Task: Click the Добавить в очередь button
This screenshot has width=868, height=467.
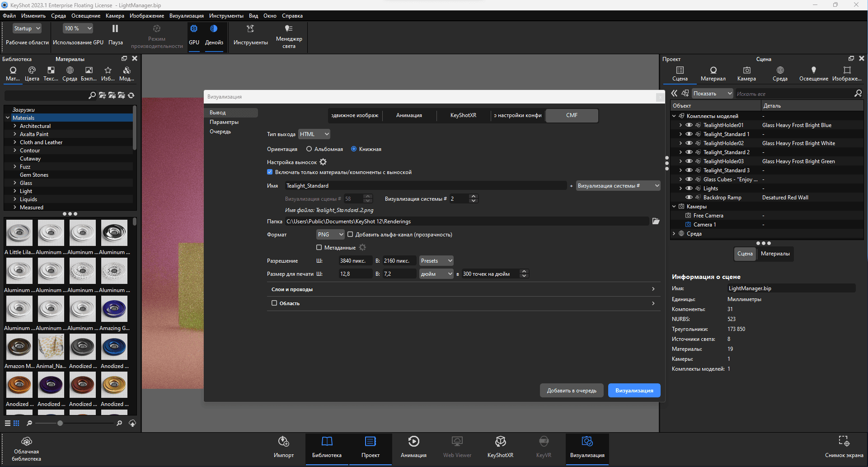Action: pyautogui.click(x=572, y=391)
